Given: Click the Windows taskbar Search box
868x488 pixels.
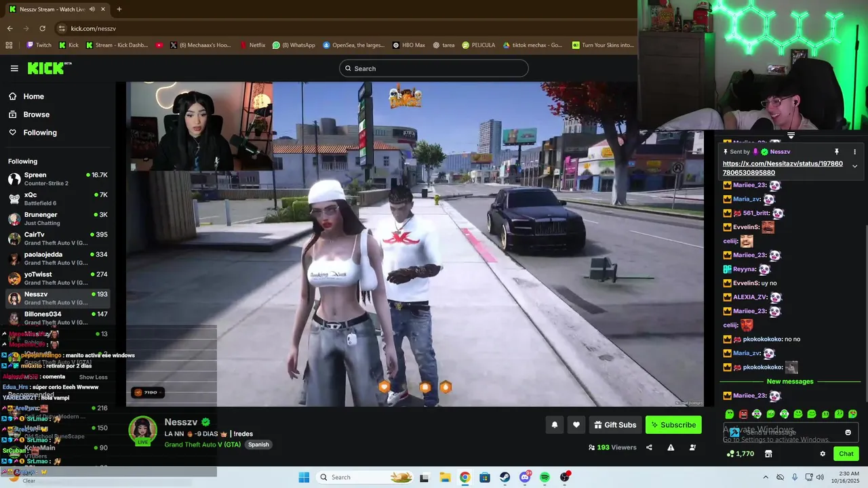Looking at the screenshot, I should pos(366,477).
